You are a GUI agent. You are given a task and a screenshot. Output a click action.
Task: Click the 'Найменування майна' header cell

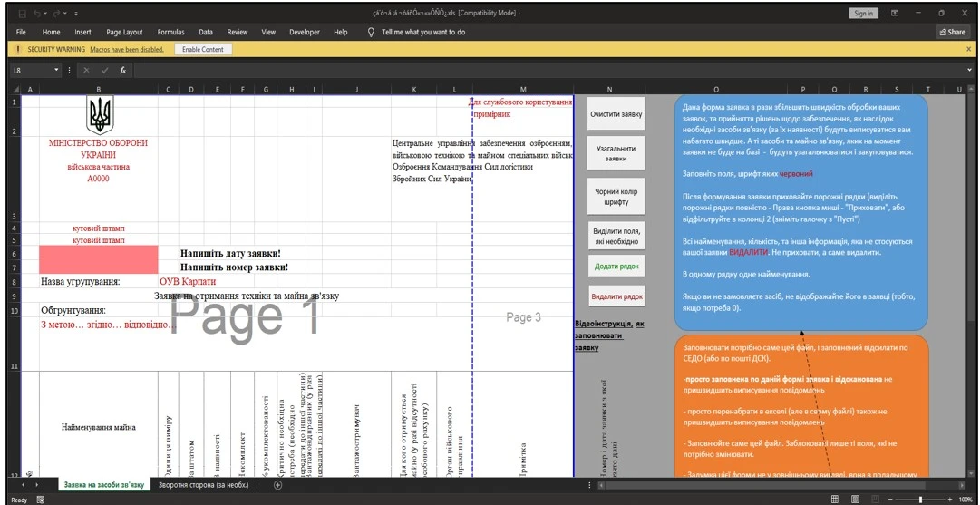click(x=98, y=428)
